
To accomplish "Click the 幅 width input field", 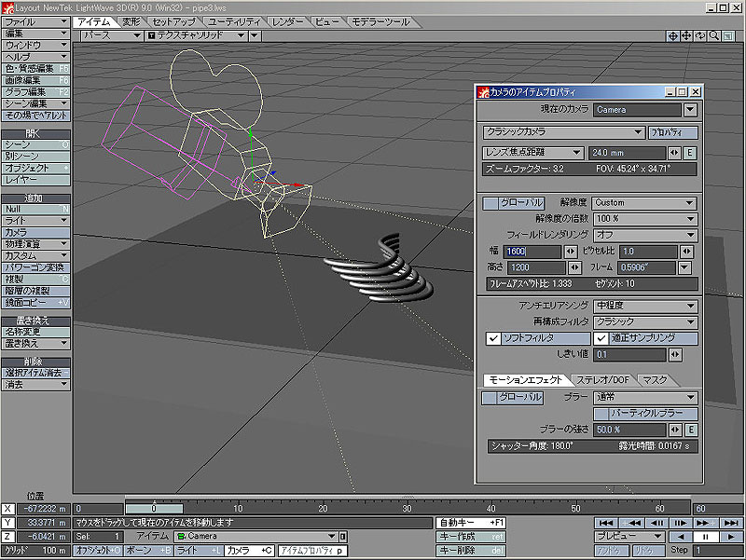I will 532,252.
